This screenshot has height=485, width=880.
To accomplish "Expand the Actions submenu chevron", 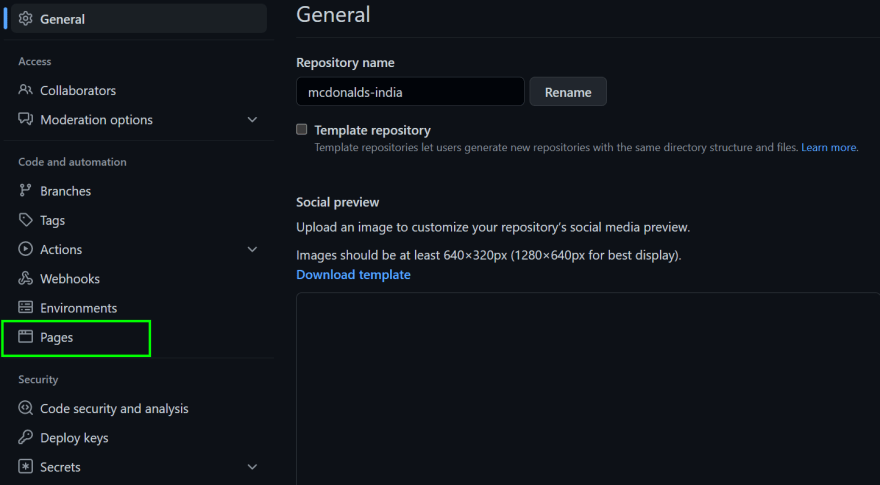I will pos(253,249).
